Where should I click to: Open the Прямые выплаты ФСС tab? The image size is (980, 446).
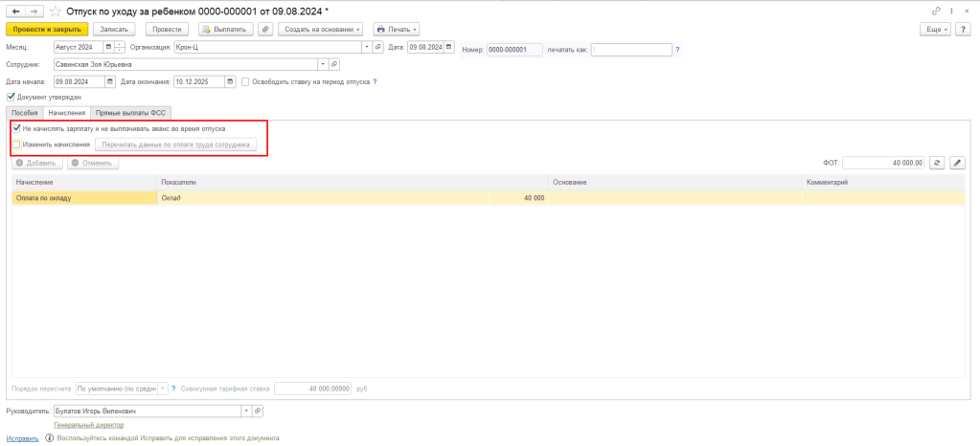tap(130, 112)
